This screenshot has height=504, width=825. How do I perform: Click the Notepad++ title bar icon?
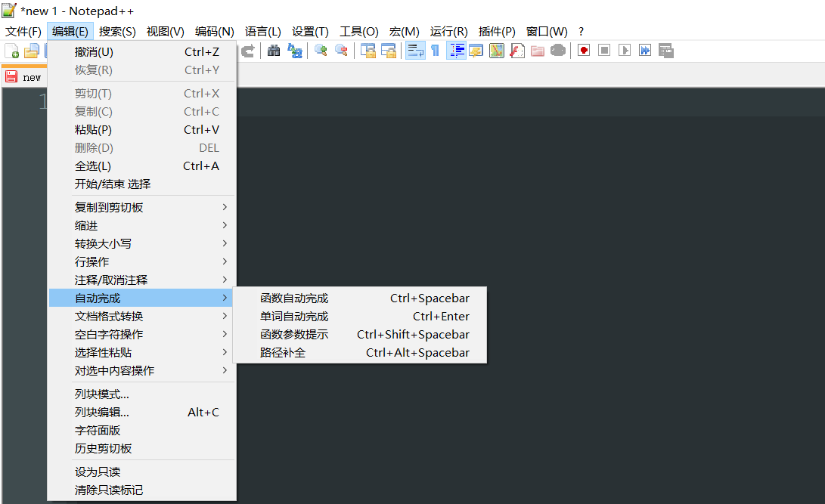point(9,11)
